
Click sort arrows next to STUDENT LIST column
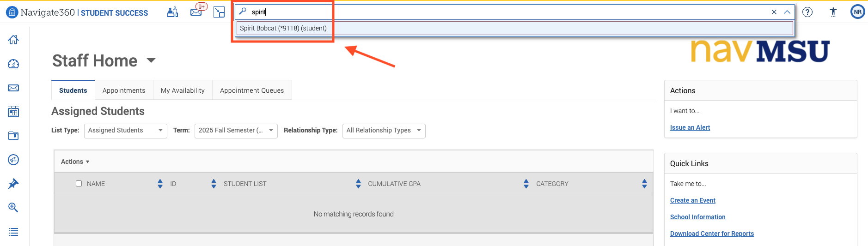(x=358, y=184)
